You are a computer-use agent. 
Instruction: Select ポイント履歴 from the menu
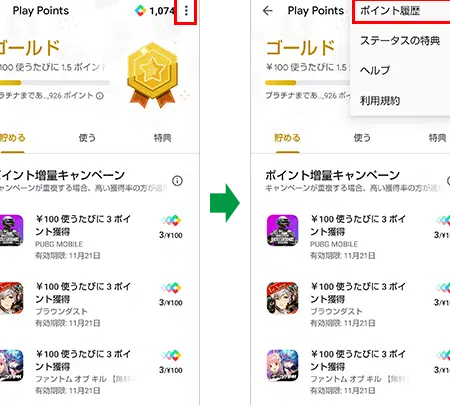pos(401,11)
